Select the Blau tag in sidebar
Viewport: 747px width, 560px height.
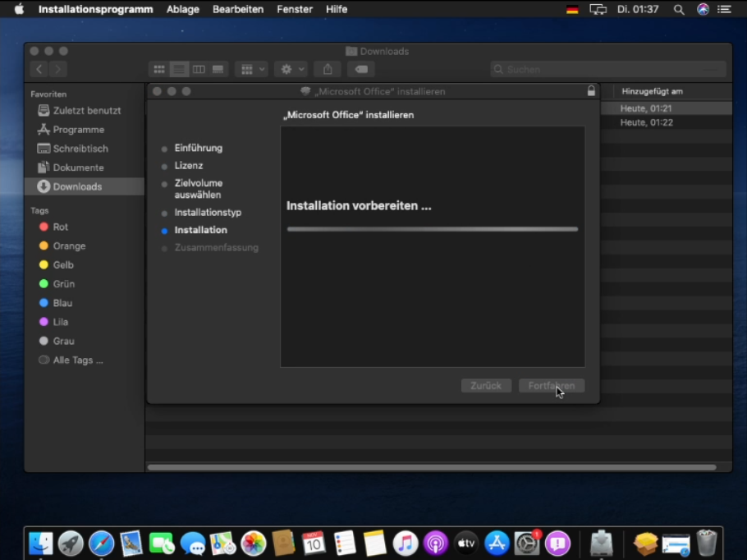point(62,303)
